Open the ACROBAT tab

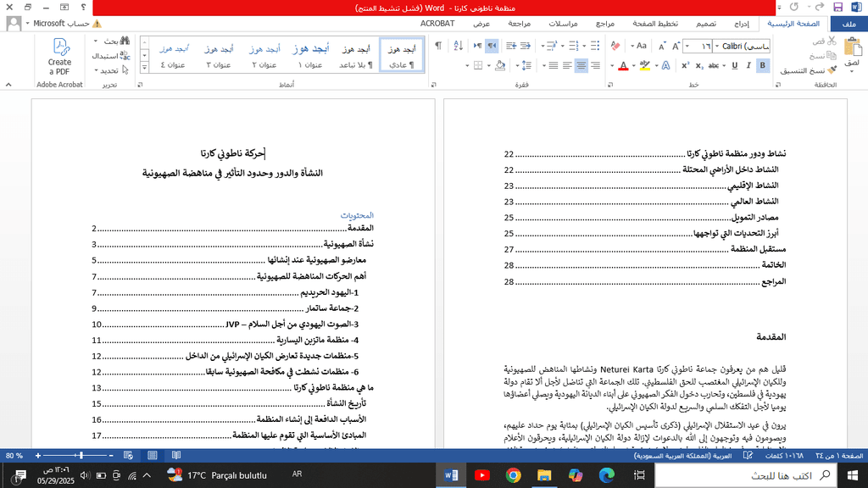[x=437, y=24]
